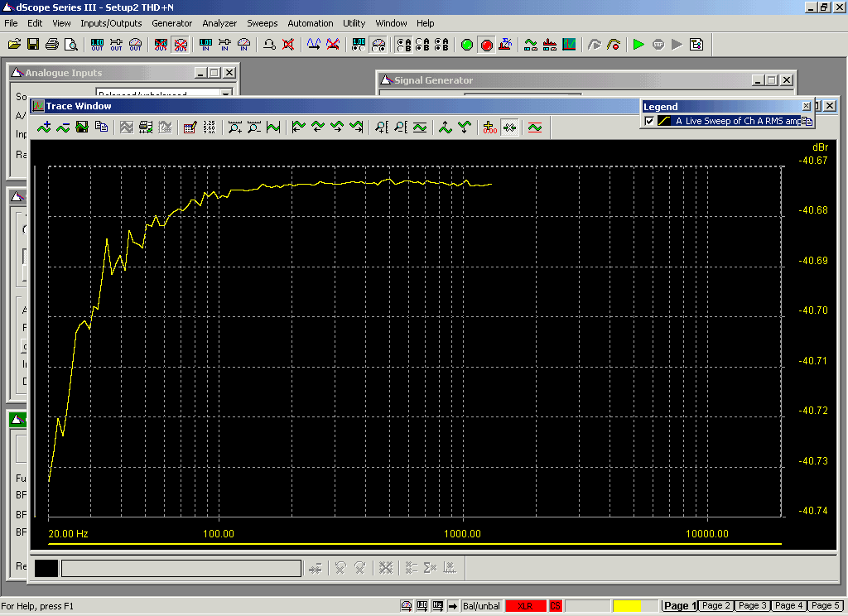Open the Generator menu

point(171,23)
